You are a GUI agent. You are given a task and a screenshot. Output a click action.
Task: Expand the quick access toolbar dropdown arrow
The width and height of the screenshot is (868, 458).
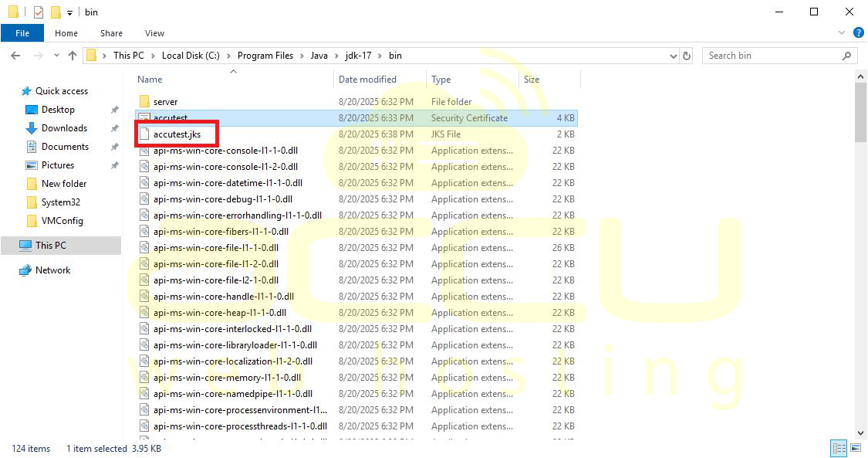tap(68, 12)
